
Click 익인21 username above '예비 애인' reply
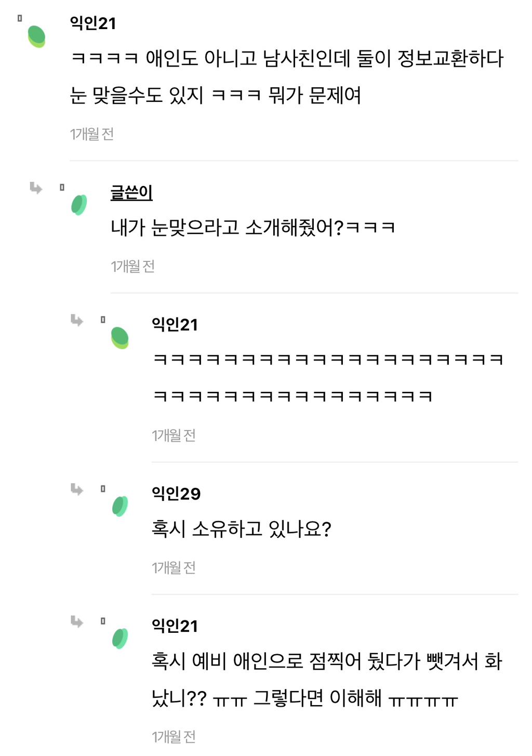point(175,626)
